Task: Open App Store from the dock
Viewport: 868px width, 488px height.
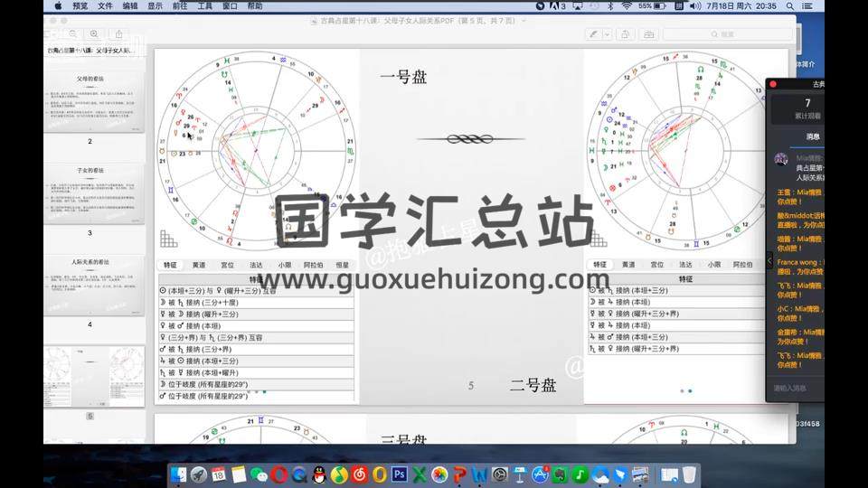Action: point(541,474)
